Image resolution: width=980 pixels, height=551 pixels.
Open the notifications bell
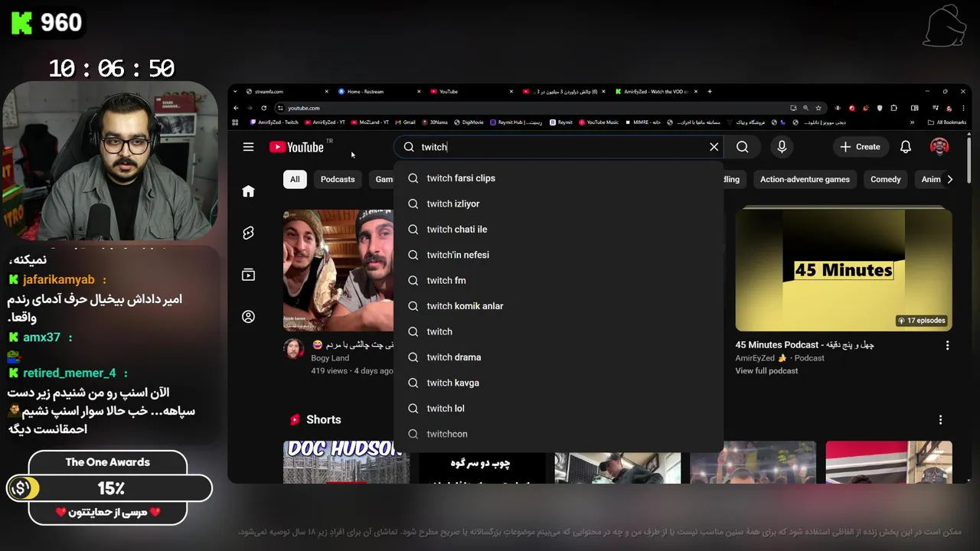point(906,147)
